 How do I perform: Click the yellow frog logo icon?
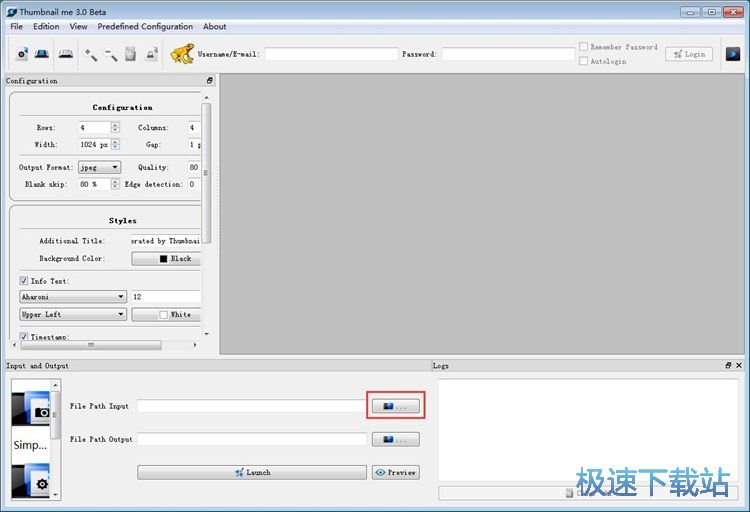tap(182, 54)
